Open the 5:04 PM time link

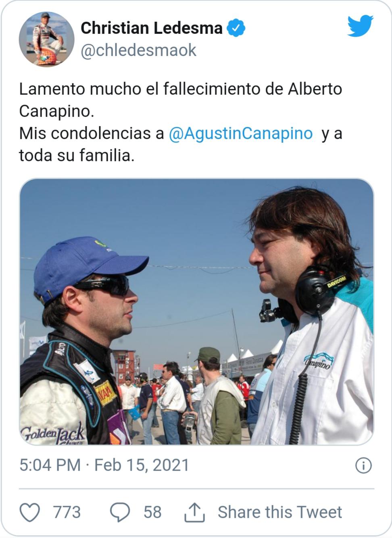pyautogui.click(x=50, y=465)
